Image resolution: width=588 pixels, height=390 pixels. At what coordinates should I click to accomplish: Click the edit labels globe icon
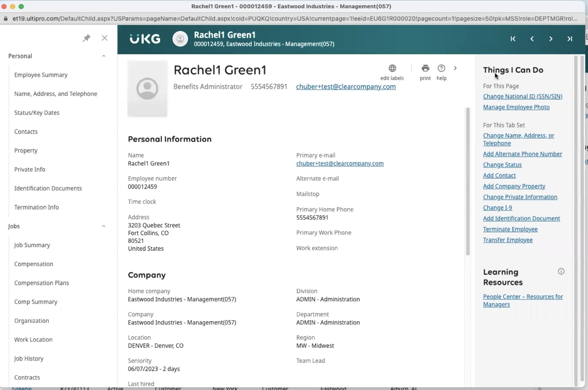(x=392, y=68)
